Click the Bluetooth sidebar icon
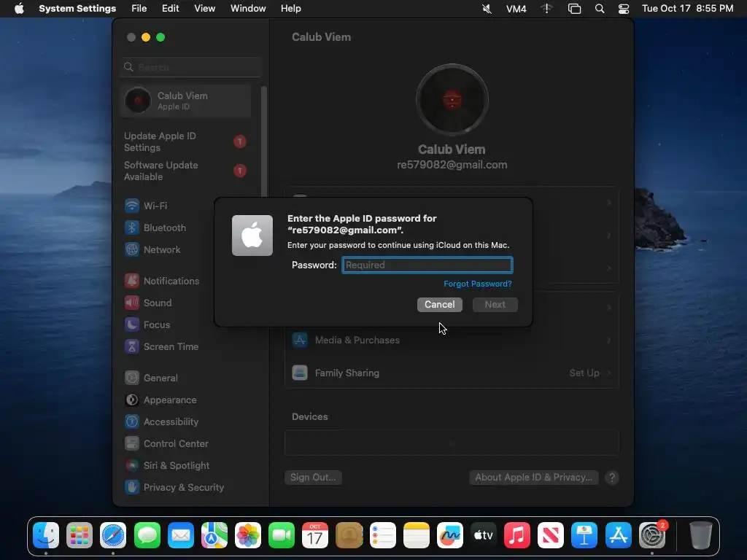Viewport: 747px width, 560px height. tap(132, 227)
